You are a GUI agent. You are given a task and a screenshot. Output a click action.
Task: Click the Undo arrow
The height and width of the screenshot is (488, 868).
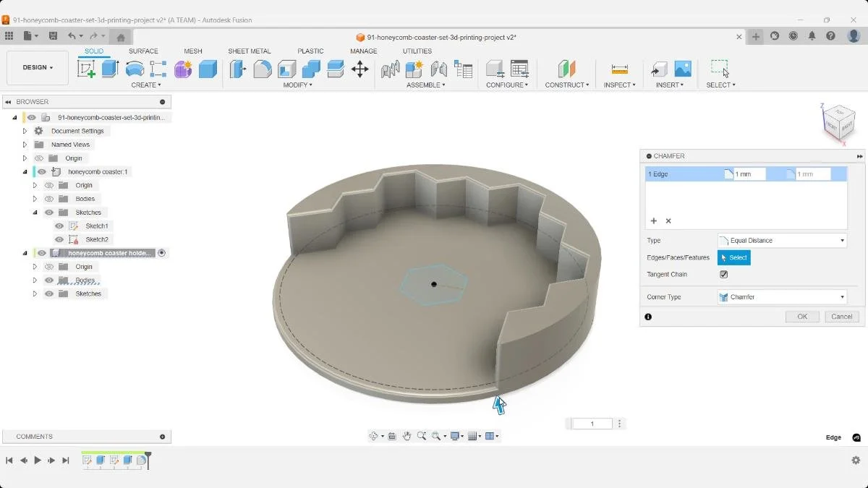[x=72, y=35]
